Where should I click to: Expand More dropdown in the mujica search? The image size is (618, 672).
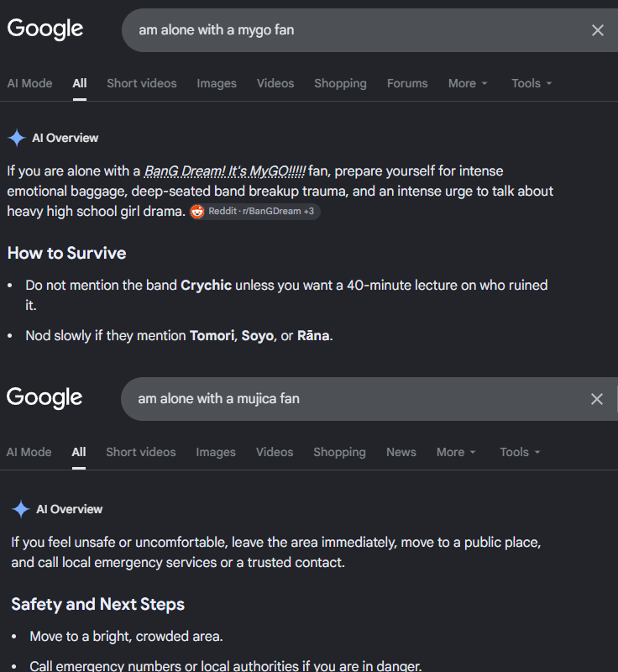tap(456, 452)
